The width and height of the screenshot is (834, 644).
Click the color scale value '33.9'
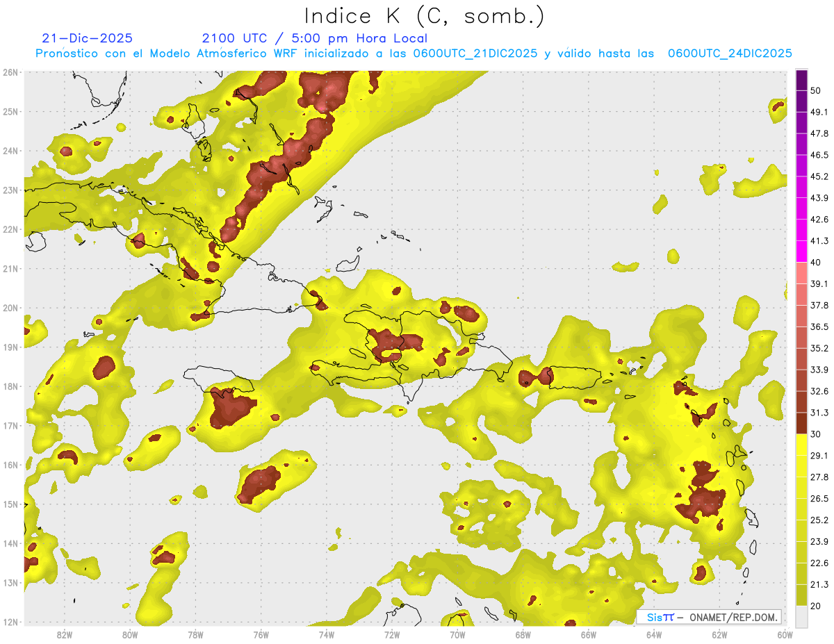(819, 370)
